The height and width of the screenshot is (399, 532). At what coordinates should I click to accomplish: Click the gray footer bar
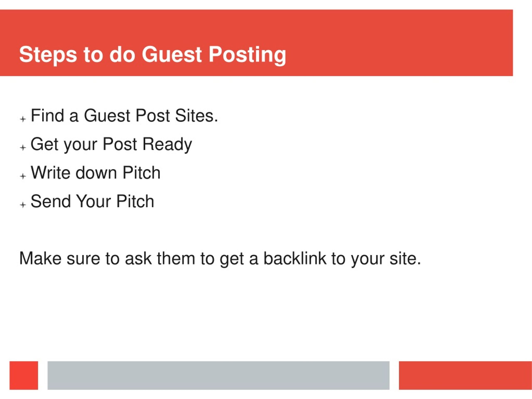coord(218,375)
